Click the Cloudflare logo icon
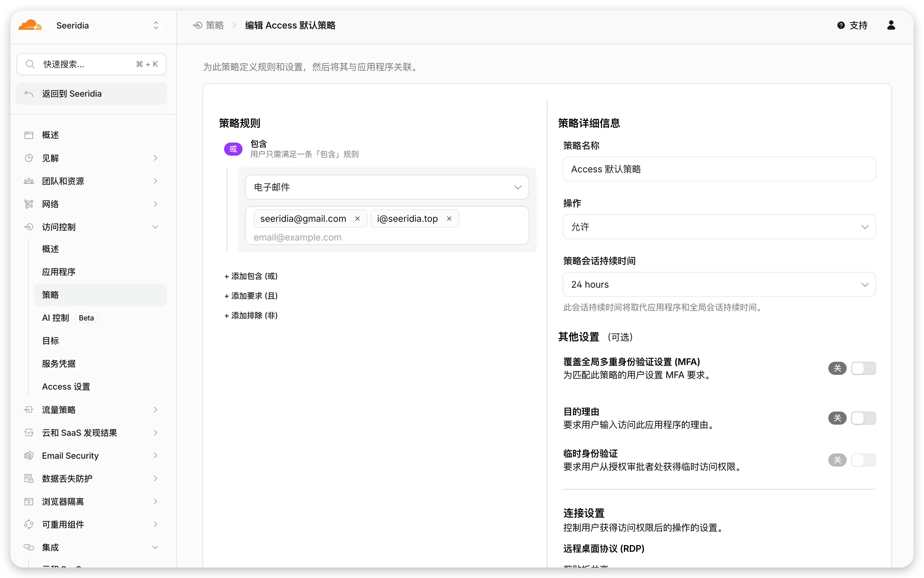This screenshot has width=924, height=578. tap(30, 25)
